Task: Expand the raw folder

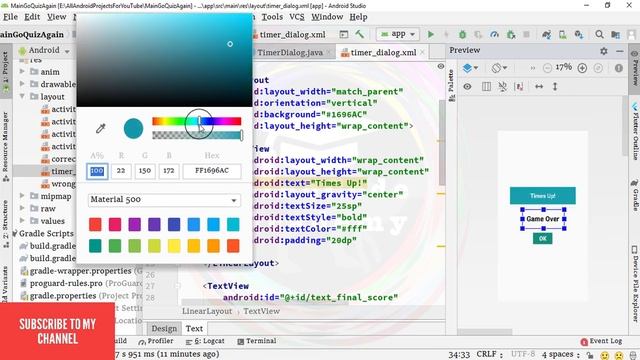Action: pos(22,208)
